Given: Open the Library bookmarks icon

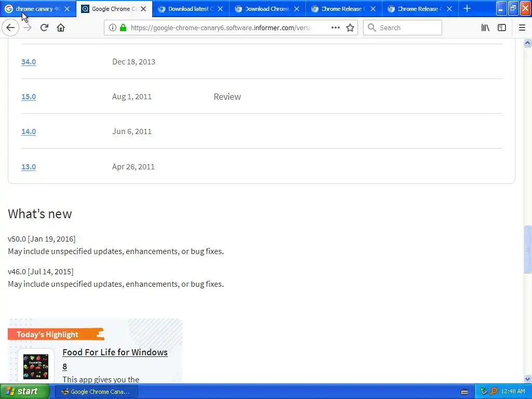Looking at the screenshot, I should [x=485, y=28].
